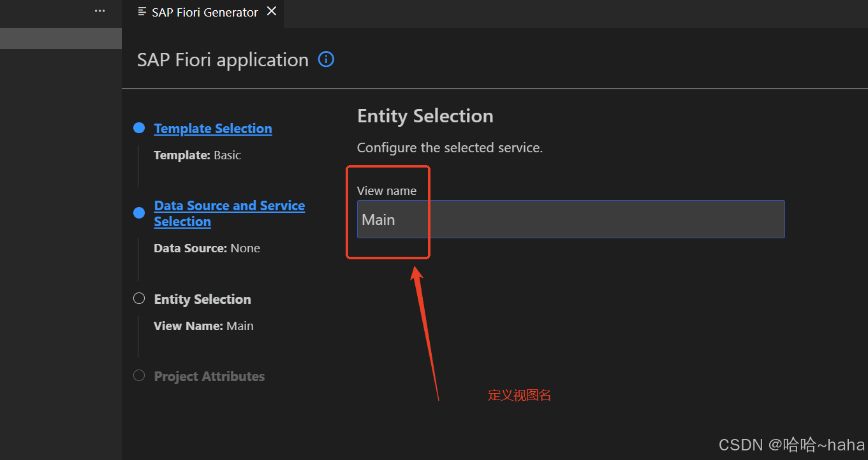Viewport: 868px width, 460px height.
Task: Click the 'View Name: Main' summary text
Action: point(204,326)
